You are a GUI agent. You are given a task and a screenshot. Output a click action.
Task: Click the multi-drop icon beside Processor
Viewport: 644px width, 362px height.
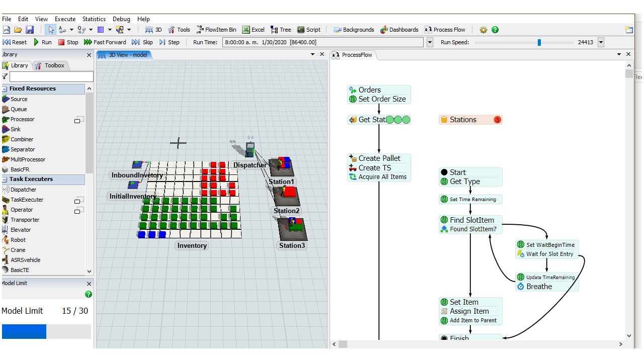pyautogui.click(x=79, y=120)
